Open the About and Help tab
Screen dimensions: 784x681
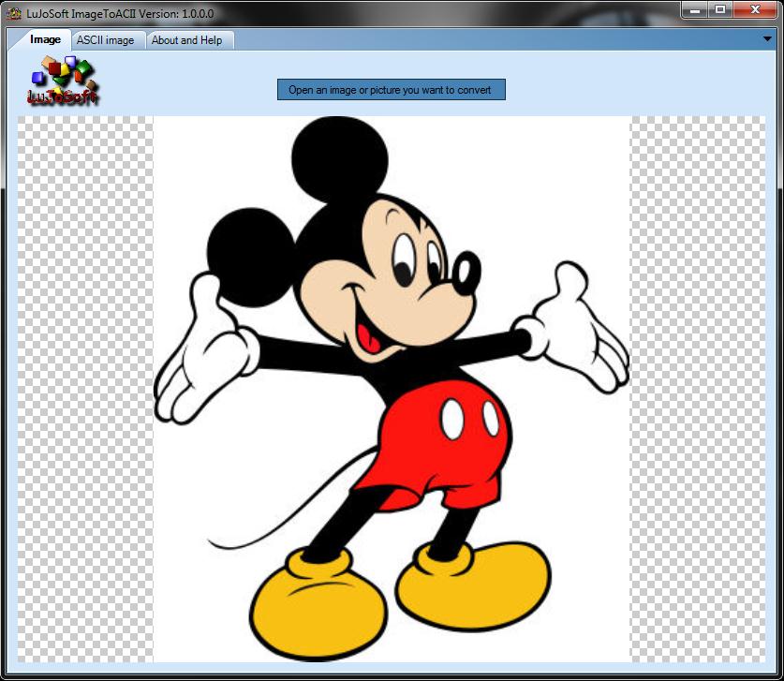click(187, 40)
